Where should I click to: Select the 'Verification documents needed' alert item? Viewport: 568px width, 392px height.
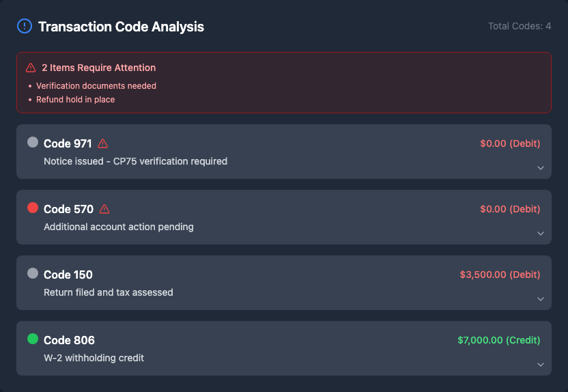(x=96, y=86)
